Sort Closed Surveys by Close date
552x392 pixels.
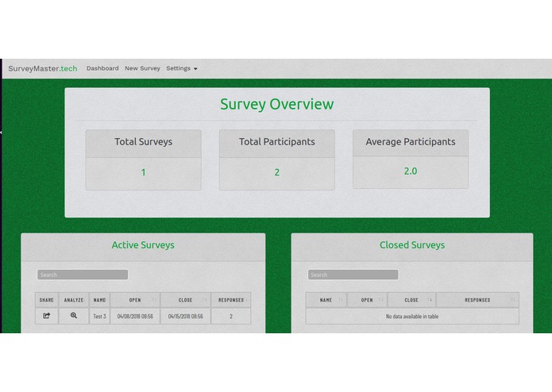pyautogui.click(x=412, y=300)
